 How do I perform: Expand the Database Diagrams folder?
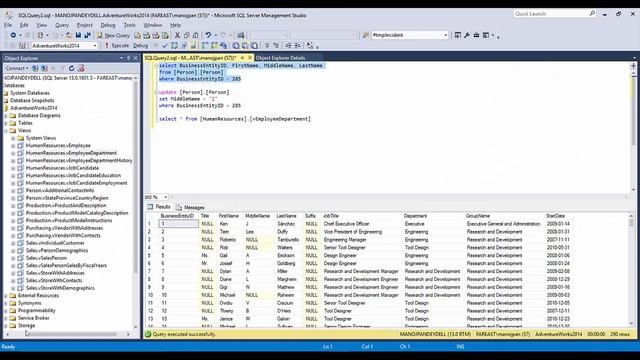pyautogui.click(x=6, y=116)
